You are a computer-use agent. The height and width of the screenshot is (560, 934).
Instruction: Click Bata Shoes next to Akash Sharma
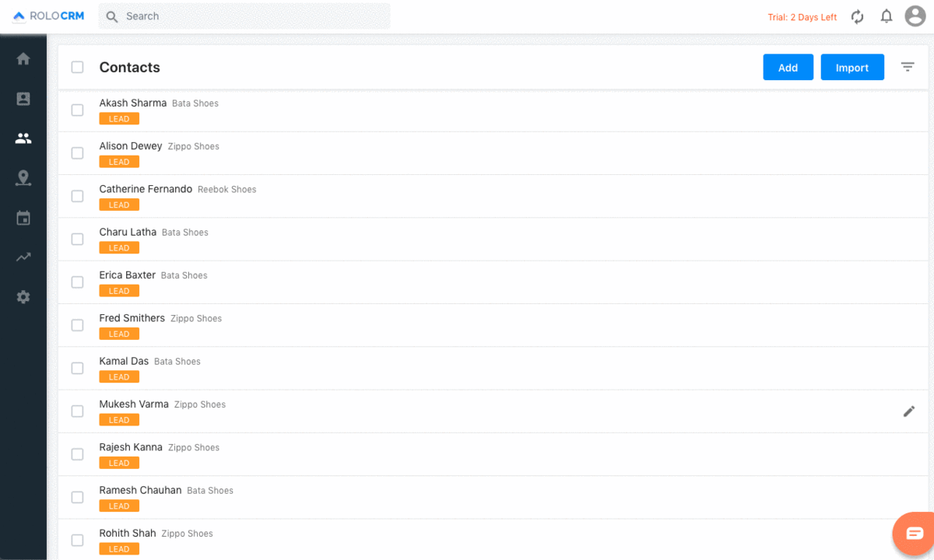pyautogui.click(x=195, y=103)
